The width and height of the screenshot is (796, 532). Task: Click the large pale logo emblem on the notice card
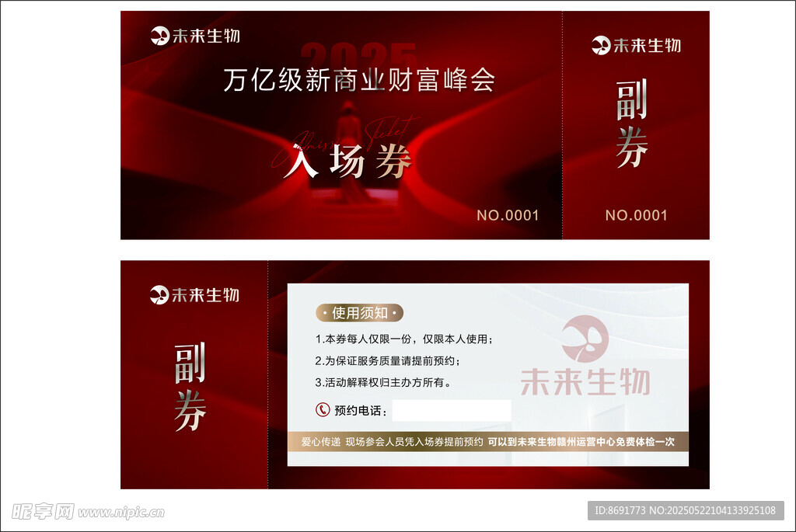[585, 339]
